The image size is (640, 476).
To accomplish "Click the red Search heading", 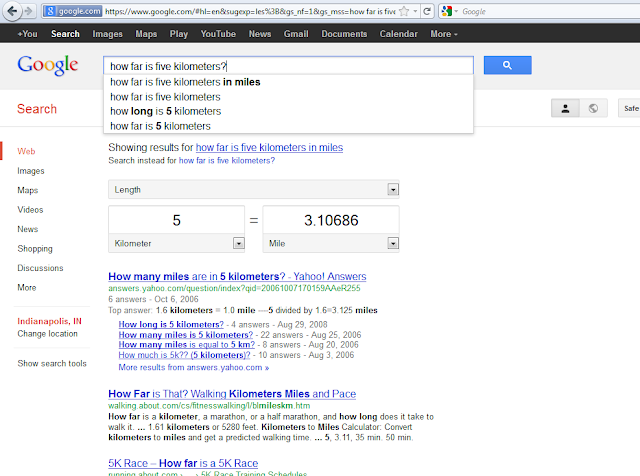I will click(x=37, y=109).
